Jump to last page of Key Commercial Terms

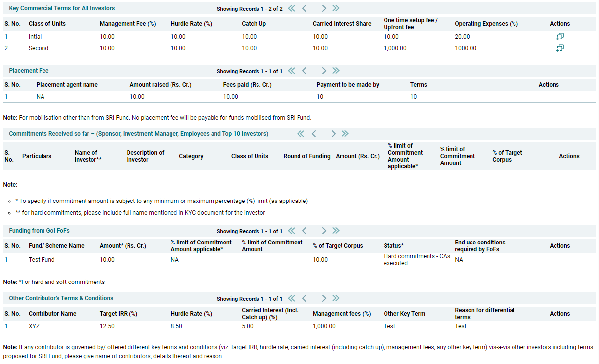coord(336,8)
